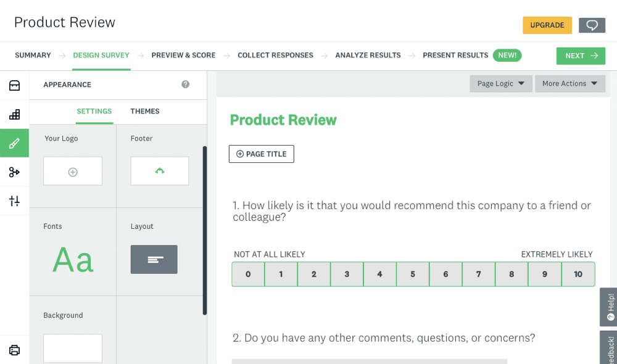The image size is (617, 364).
Task: Choose score 0 for Not At All Likely
Action: [x=248, y=274]
